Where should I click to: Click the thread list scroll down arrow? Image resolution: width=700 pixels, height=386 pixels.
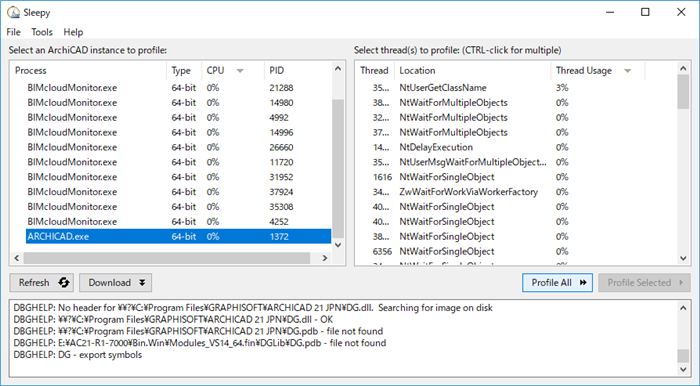coord(683,258)
